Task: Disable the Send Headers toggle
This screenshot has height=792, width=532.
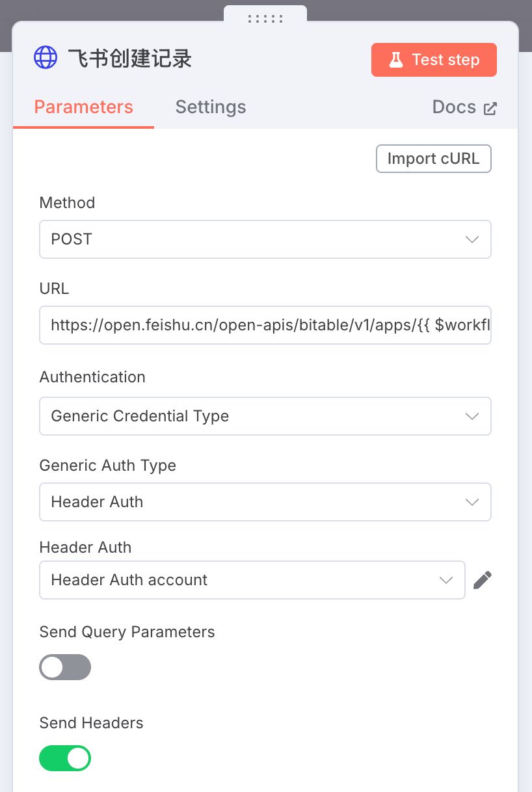Action: [65, 758]
